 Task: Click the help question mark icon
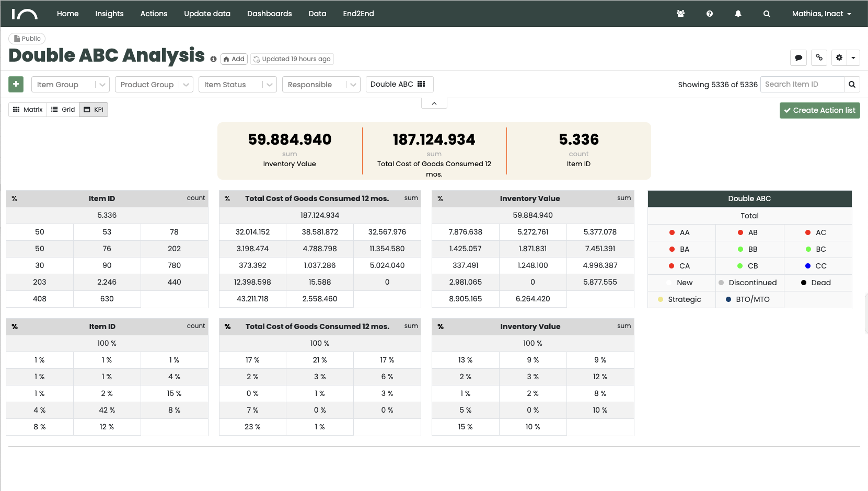[709, 14]
